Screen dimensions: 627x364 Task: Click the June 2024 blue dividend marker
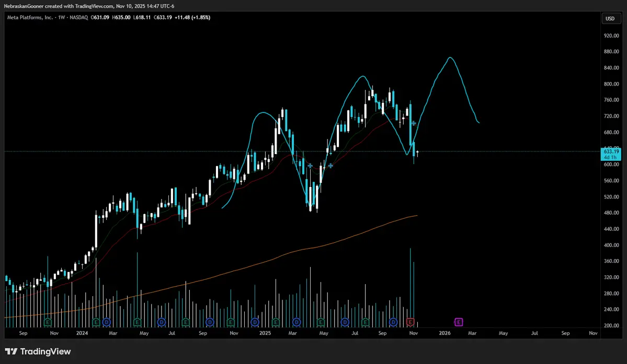[x=162, y=322]
